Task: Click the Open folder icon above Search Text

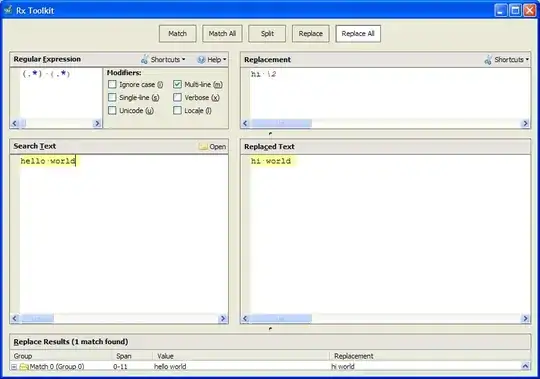Action: tap(203, 147)
